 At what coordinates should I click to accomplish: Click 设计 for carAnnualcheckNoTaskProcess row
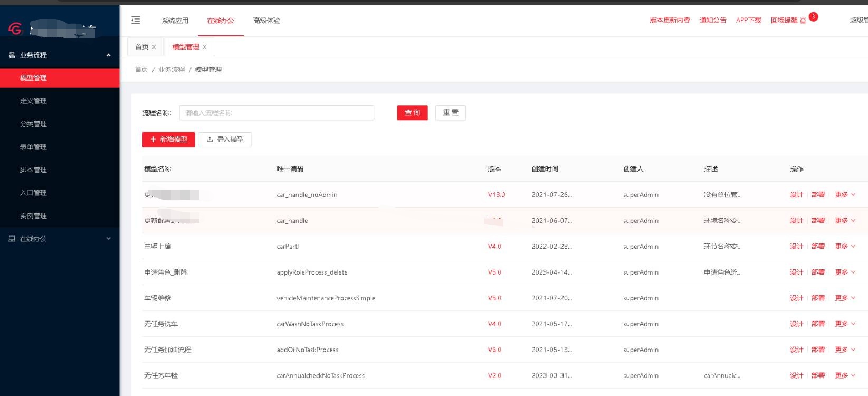796,376
